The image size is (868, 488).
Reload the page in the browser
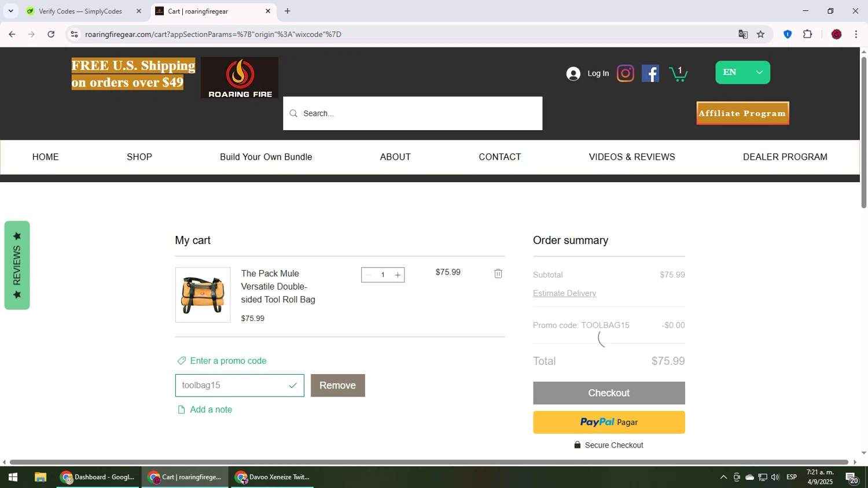[x=51, y=34]
